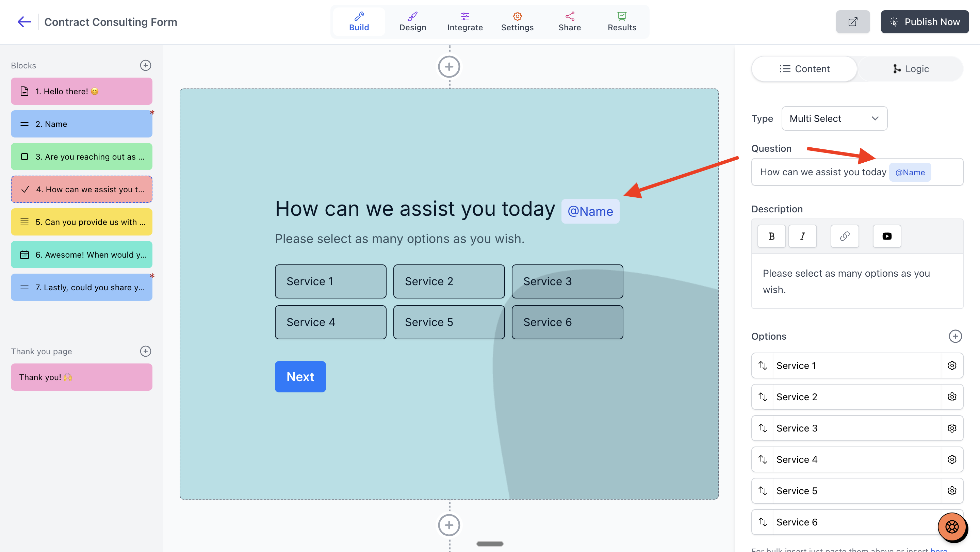Viewport: 980px width, 552px height.
Task: Toggle italic in the description editor
Action: pos(802,236)
